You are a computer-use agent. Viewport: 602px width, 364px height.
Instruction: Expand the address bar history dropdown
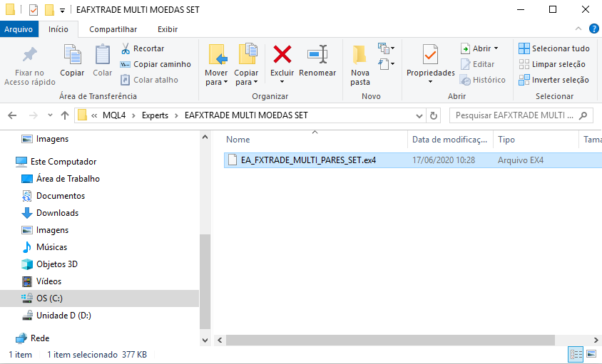tap(419, 115)
